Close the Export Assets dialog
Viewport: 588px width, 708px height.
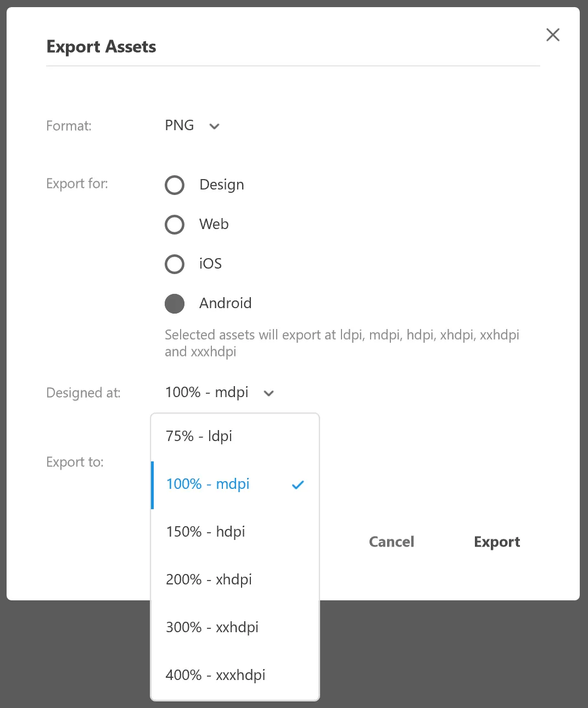click(553, 35)
